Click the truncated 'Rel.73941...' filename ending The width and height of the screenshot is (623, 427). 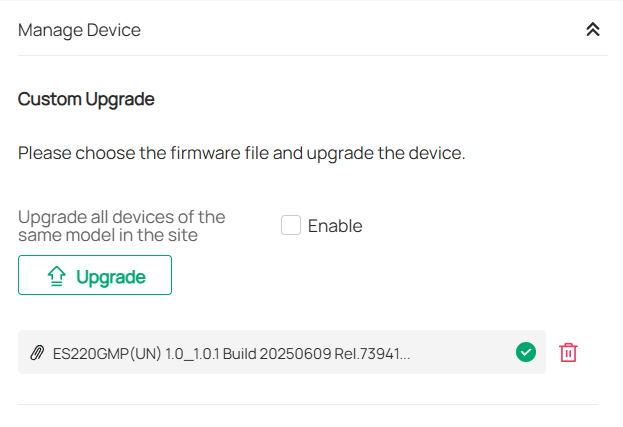point(376,353)
